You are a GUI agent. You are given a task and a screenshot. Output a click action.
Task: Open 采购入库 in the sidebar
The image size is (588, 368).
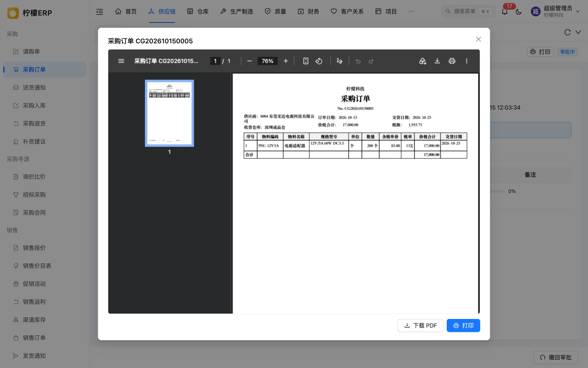click(45, 106)
